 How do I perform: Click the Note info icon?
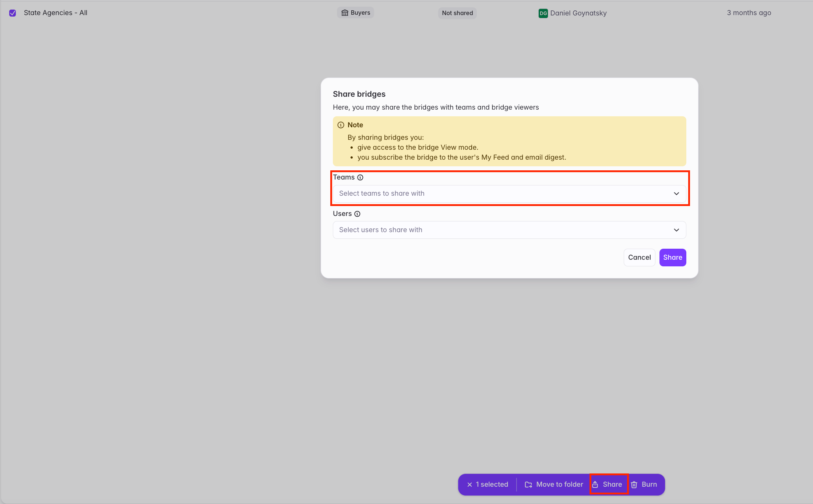(x=341, y=125)
